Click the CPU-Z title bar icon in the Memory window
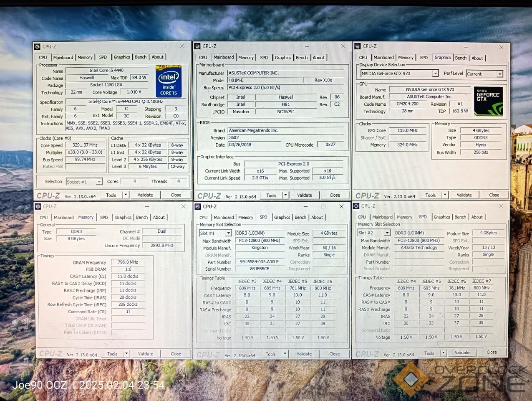 tap(38, 206)
